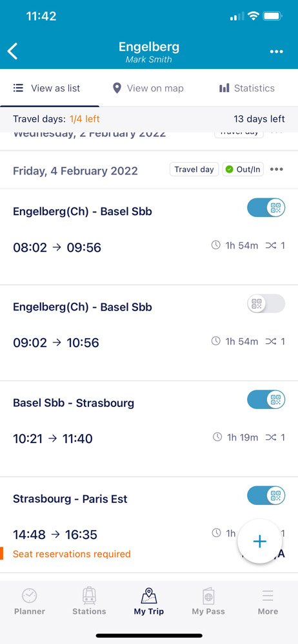298x644 pixels.
Task: Open My Pass passport icon
Action: click(x=209, y=595)
